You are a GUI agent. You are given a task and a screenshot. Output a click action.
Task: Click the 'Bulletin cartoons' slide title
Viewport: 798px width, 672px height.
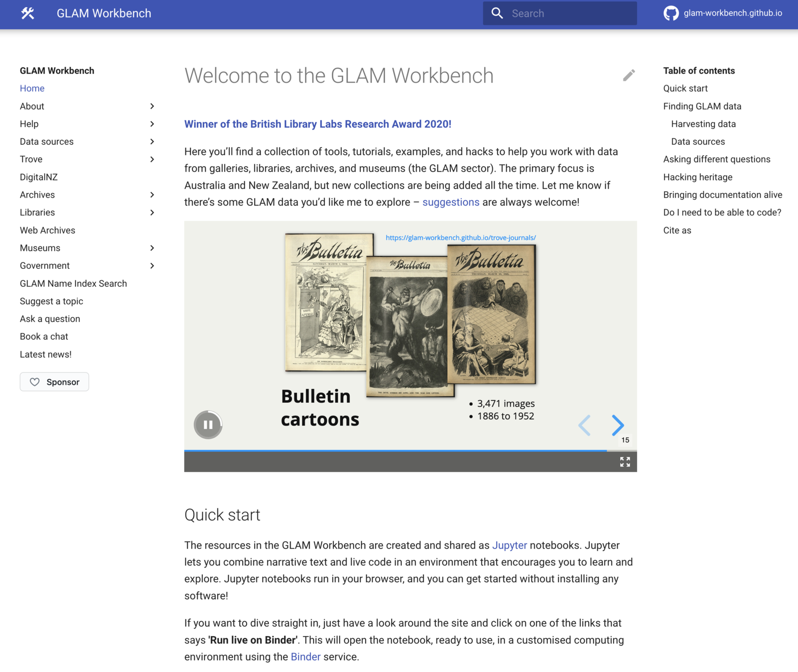click(x=320, y=408)
